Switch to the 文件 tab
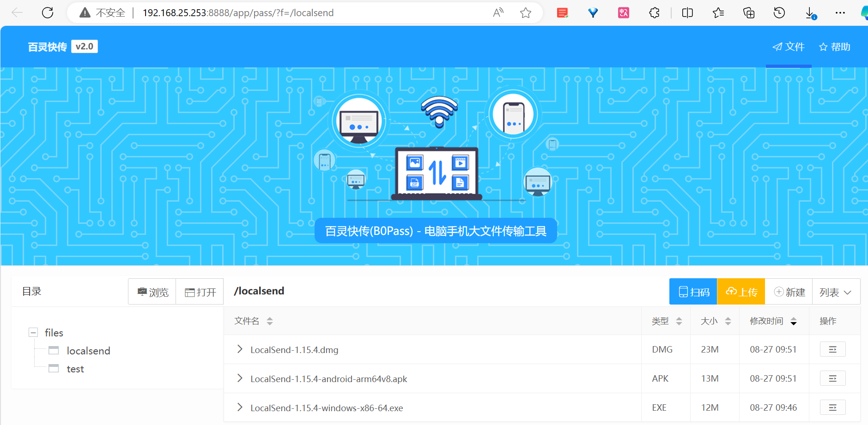 click(789, 47)
